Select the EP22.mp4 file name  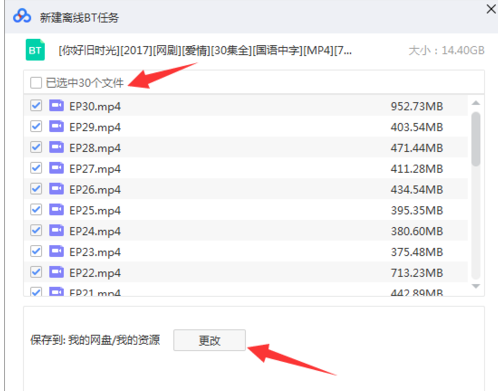(95, 273)
